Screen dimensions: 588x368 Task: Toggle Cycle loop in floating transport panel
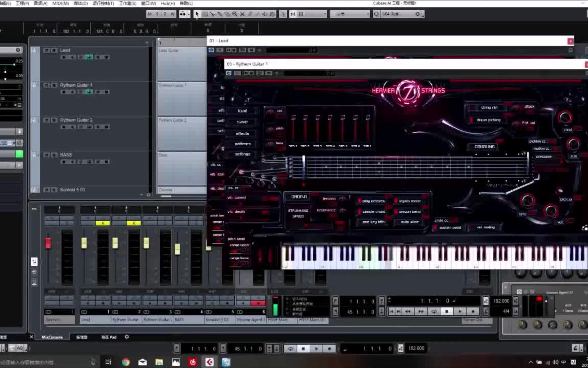(x=434, y=311)
